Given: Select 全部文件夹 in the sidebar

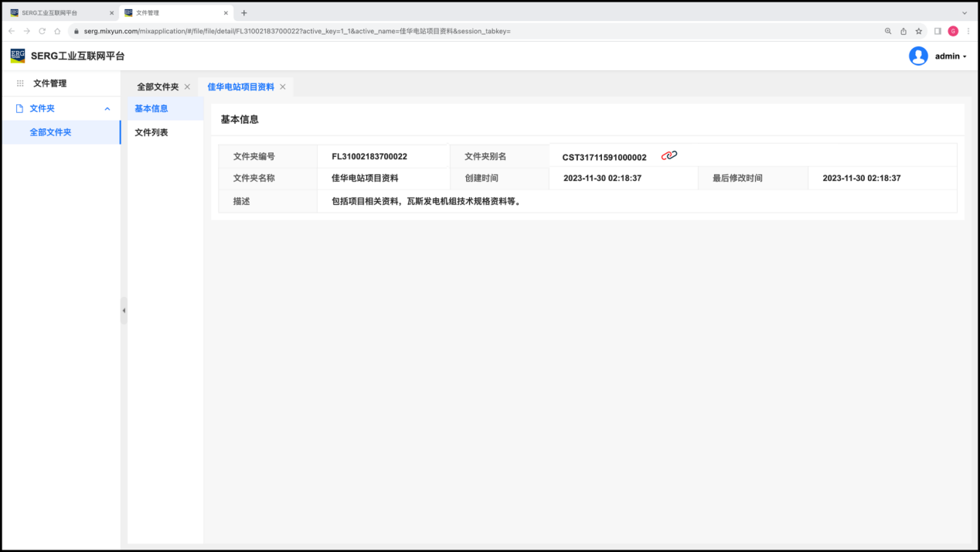Looking at the screenshot, I should tap(50, 132).
